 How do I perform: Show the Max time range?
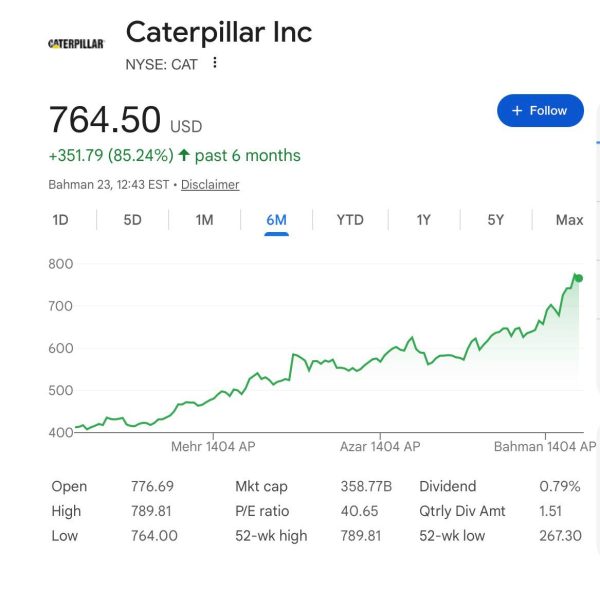coord(569,220)
